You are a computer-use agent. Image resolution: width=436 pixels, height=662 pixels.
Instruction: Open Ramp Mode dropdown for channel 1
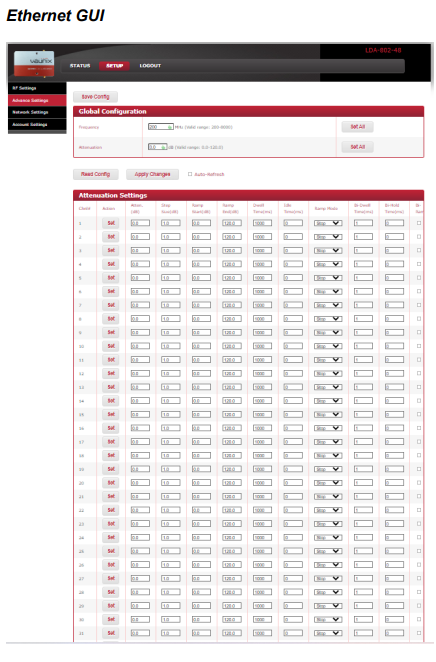click(x=328, y=223)
